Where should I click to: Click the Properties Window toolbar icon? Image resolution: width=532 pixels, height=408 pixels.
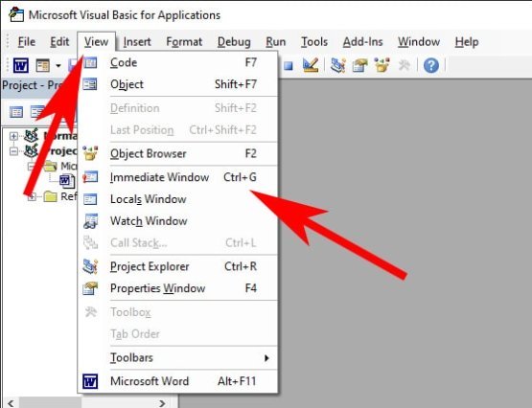[x=359, y=65]
